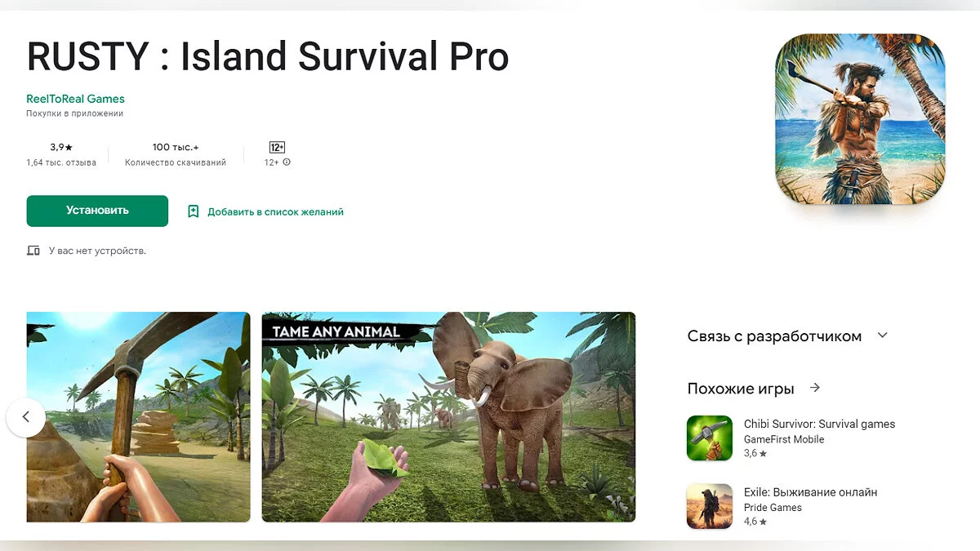Open the Exile: Выживание онлайн title
Viewport: 980px width, 551px height.
click(810, 492)
